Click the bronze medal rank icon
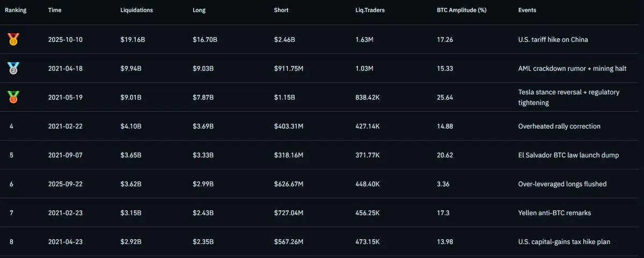Image resolution: width=644 pixels, height=258 pixels. [x=13, y=97]
